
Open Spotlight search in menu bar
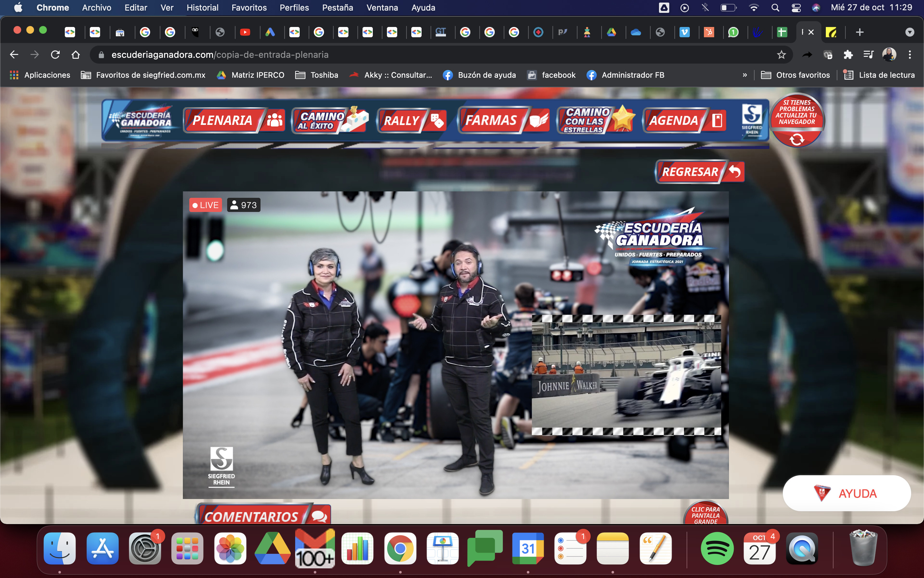775,8
